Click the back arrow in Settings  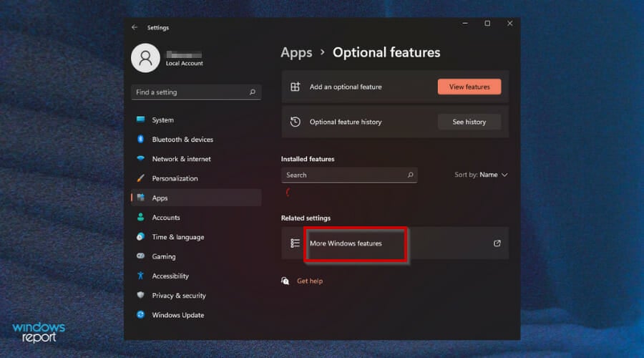(135, 27)
